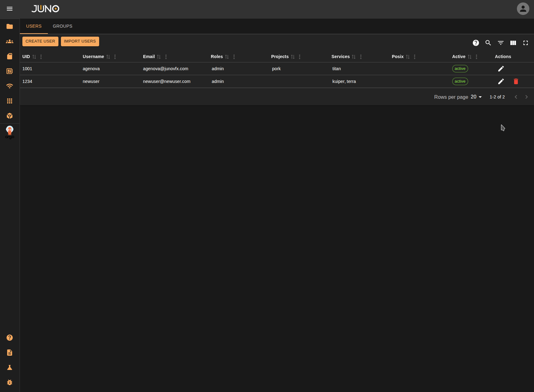The width and height of the screenshot is (534, 392).
Task: Edit the agenova user with pencil icon
Action: [501, 69]
